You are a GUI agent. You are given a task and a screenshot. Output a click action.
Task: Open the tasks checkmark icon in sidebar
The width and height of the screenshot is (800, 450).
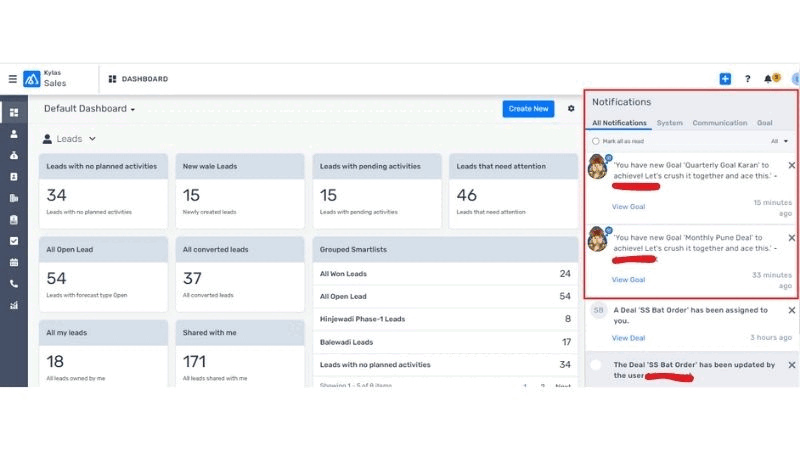click(x=14, y=241)
